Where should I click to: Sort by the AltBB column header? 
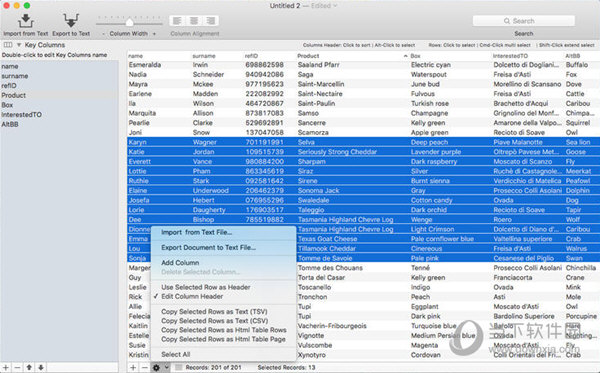pos(573,56)
